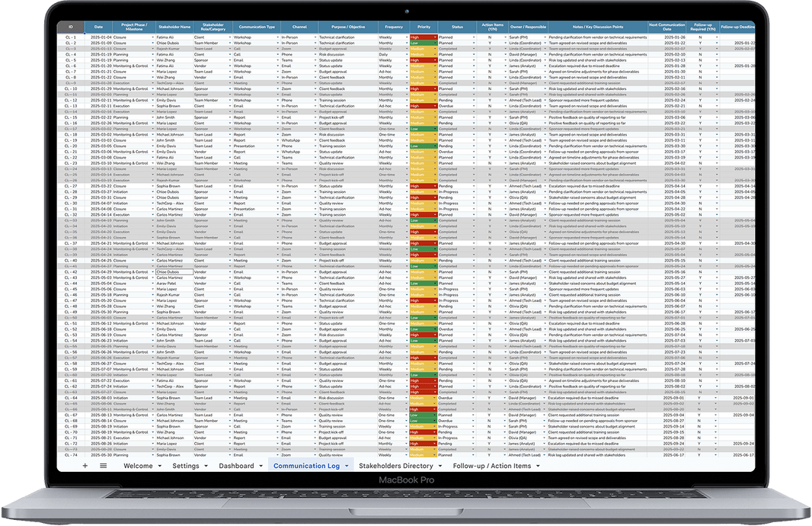Select the Frequency column header
The height and width of the screenshot is (526, 812).
tap(394, 27)
